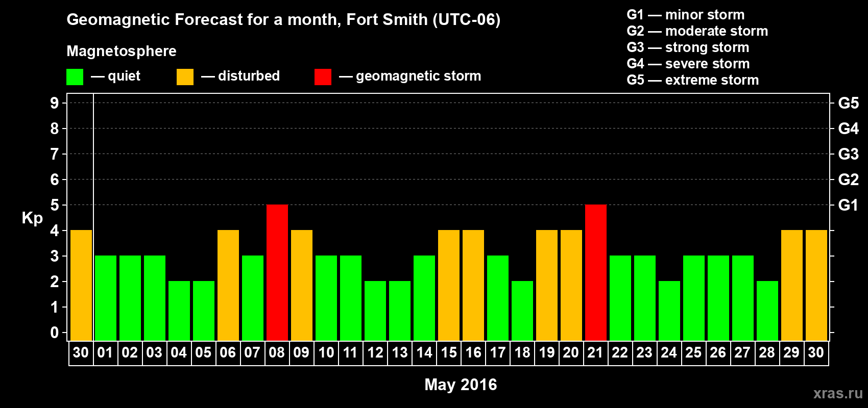868x408 pixels.
Task: Click the orange disturbed legend swatch
Action: click(185, 77)
